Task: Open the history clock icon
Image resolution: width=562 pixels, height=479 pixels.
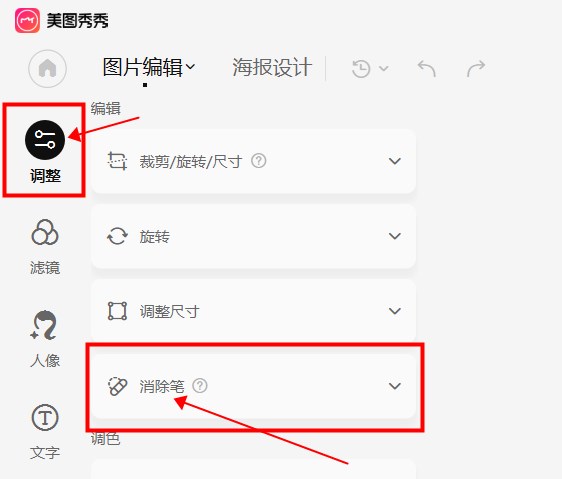Action: tap(361, 68)
